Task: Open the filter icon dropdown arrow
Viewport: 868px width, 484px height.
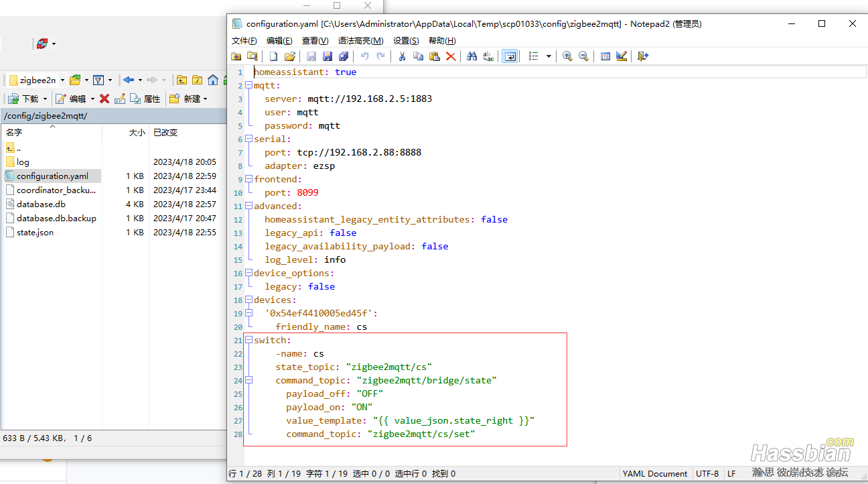Action: [x=110, y=80]
